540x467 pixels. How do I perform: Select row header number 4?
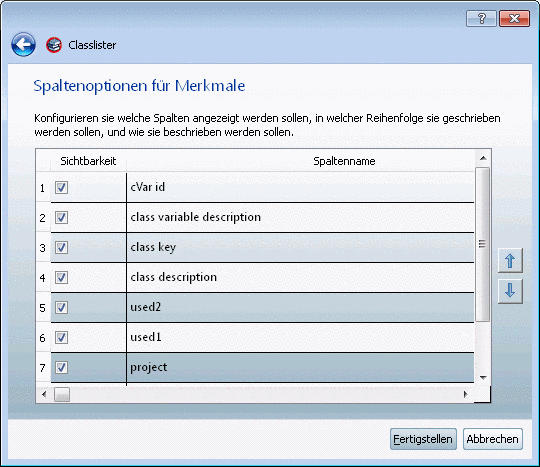43,278
